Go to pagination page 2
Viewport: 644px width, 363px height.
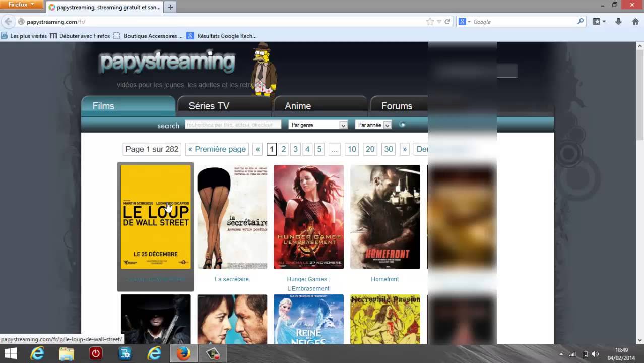tap(284, 149)
